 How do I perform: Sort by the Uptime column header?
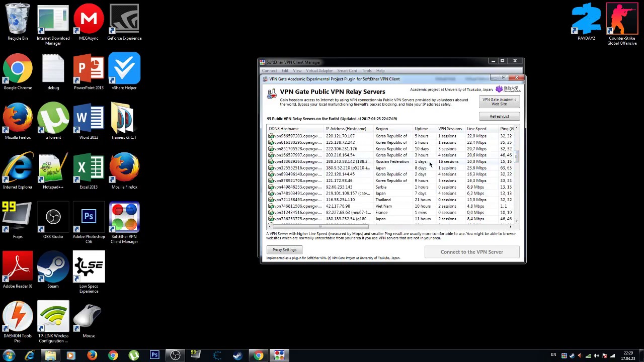(x=425, y=129)
